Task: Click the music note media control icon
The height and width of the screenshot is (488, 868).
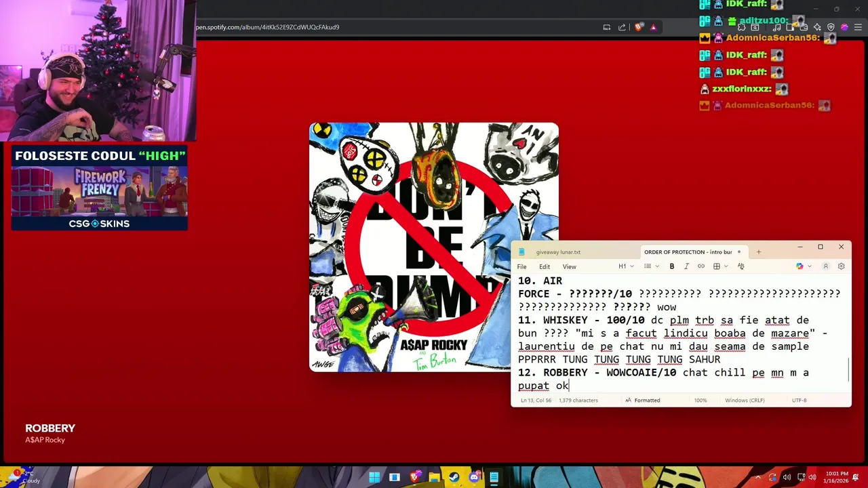Action: pos(776,28)
